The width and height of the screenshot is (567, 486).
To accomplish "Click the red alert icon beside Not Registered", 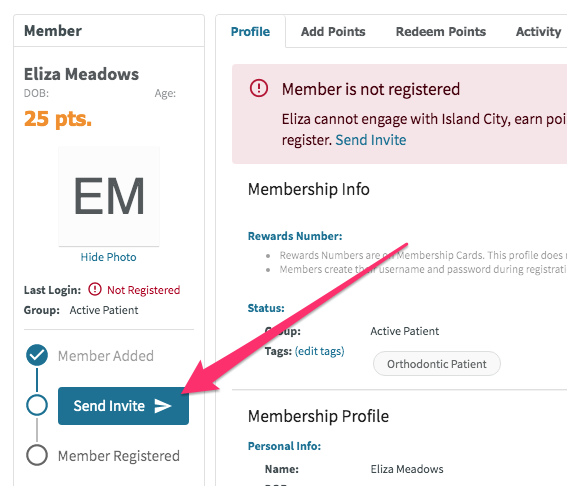I will point(95,289).
